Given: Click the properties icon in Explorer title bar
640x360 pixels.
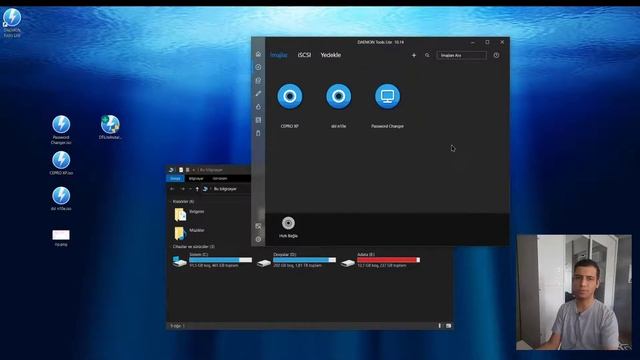Looking at the screenshot, I should pyautogui.click(x=181, y=170).
